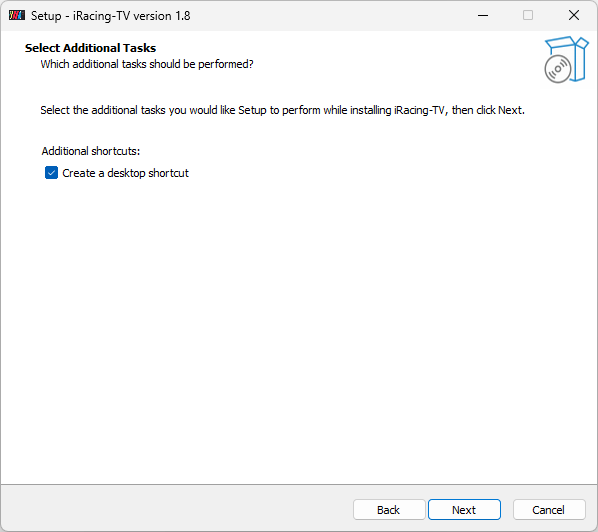
Task: Click the 'Setup - iRacing-TV' title text
Action: coord(81,16)
